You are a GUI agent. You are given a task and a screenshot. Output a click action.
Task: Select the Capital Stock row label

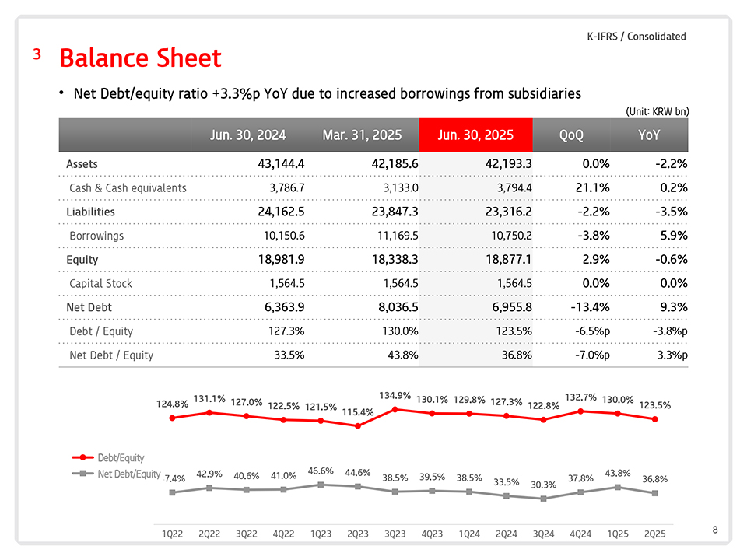100,284
